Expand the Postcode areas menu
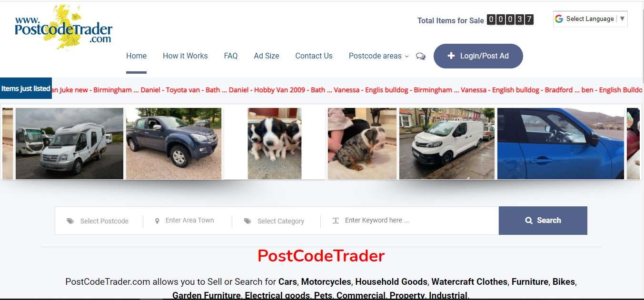The image size is (644, 300). coord(378,56)
